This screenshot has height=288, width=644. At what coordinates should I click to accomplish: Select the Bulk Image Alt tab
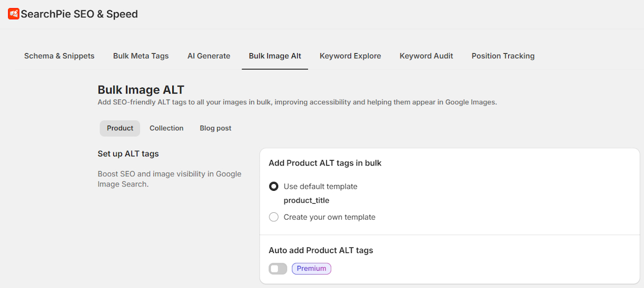tap(275, 56)
